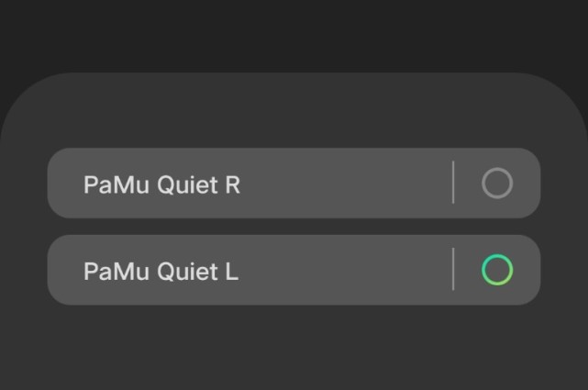
Task: Select the PaMu Quiet L radio button
Action: [x=496, y=271]
